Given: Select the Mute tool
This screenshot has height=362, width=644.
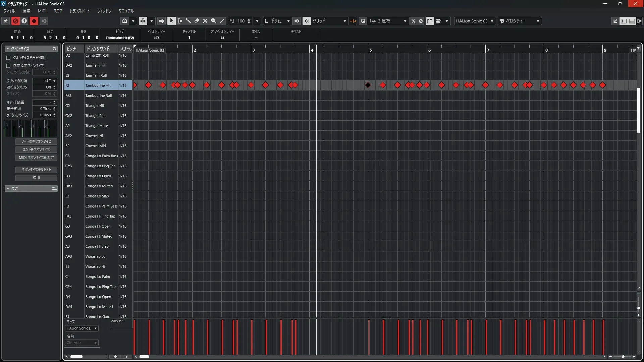Looking at the screenshot, I should point(205,21).
